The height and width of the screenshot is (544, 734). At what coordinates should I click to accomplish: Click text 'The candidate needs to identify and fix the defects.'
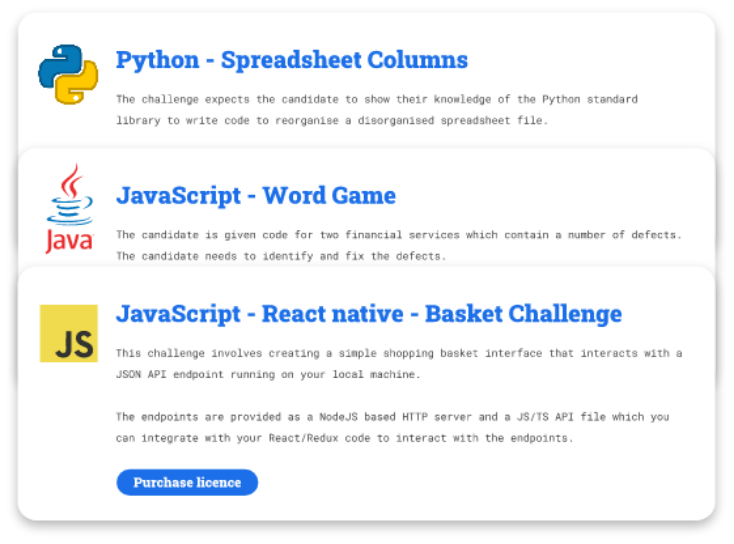click(281, 256)
